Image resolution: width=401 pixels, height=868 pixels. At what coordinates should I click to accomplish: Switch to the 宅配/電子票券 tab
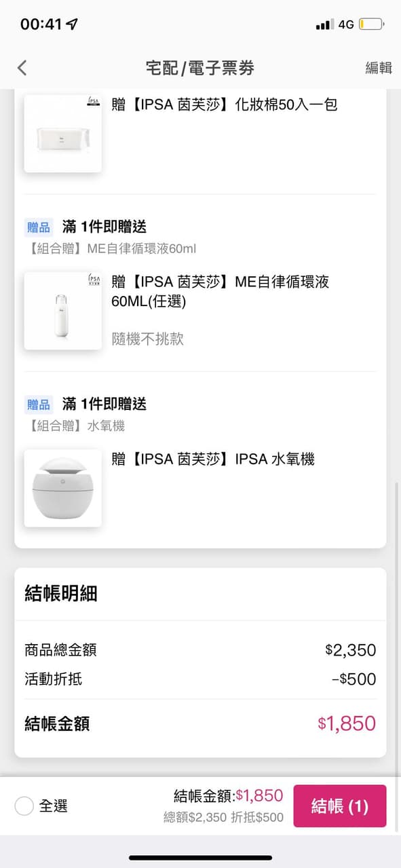tap(200, 68)
